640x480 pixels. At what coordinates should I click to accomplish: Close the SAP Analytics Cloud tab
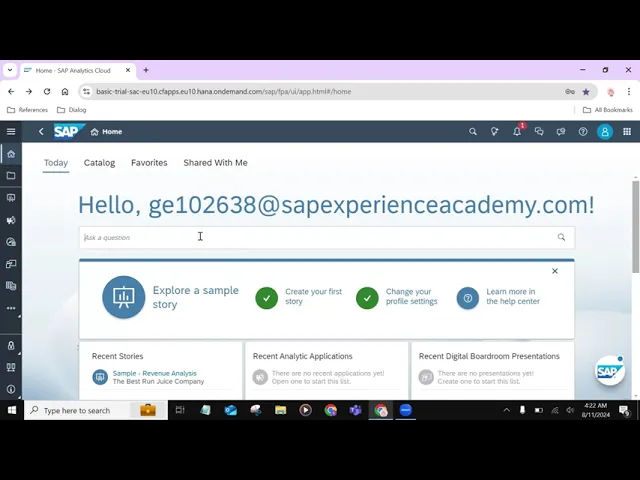click(128, 70)
